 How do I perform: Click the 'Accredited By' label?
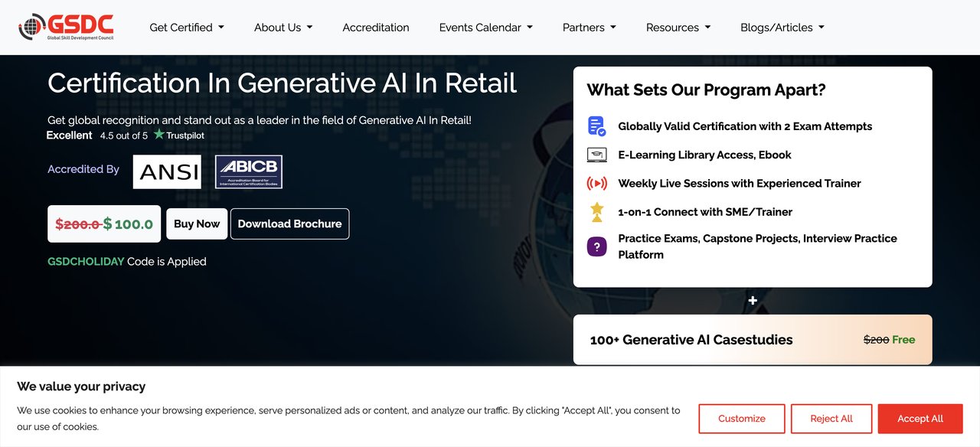[x=83, y=169]
